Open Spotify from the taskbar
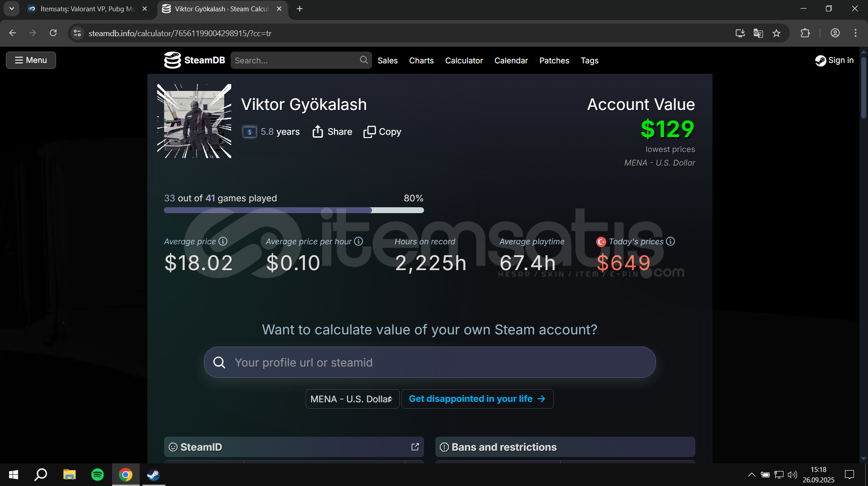 pos(97,475)
